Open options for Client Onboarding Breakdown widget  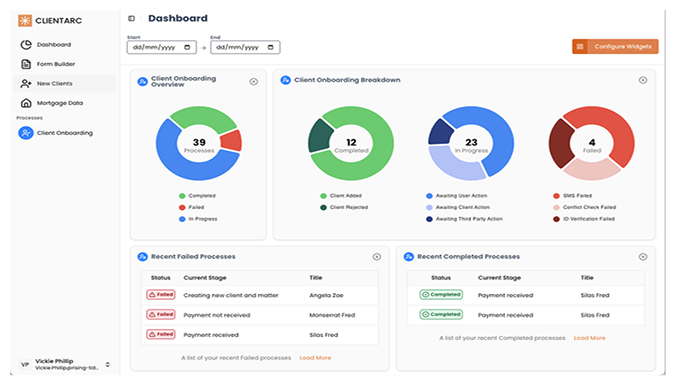(643, 80)
